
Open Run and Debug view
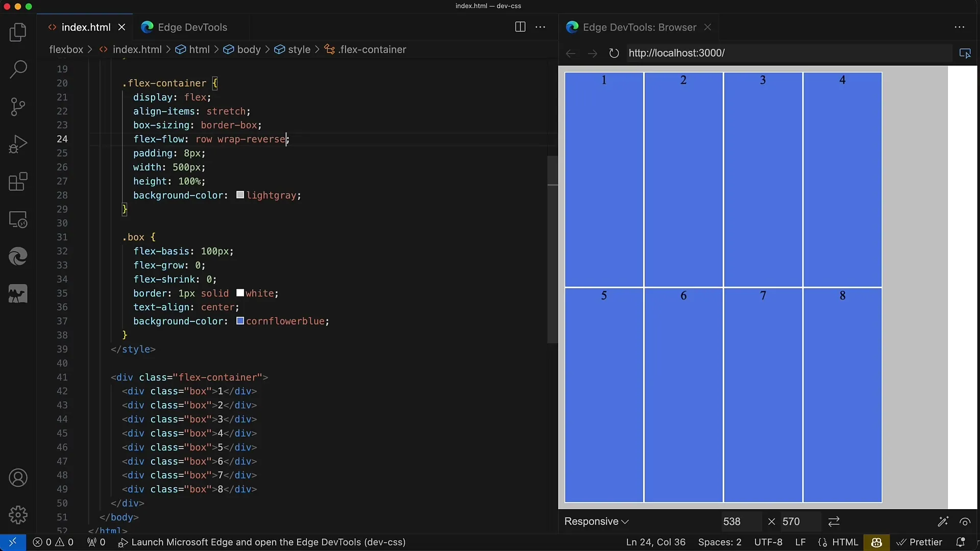(18, 144)
